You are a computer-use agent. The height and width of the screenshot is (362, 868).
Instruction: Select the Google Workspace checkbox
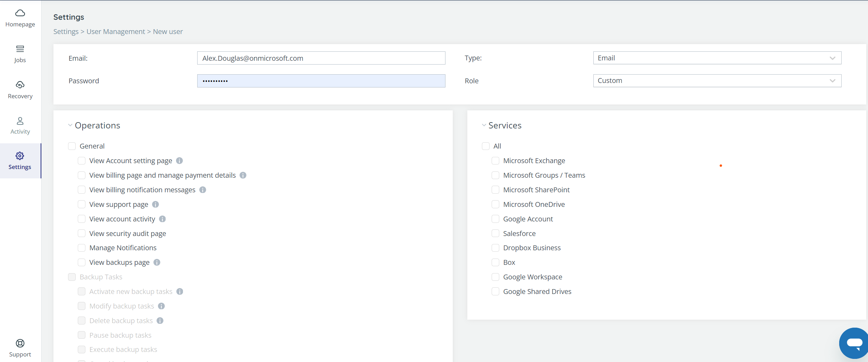pos(495,277)
